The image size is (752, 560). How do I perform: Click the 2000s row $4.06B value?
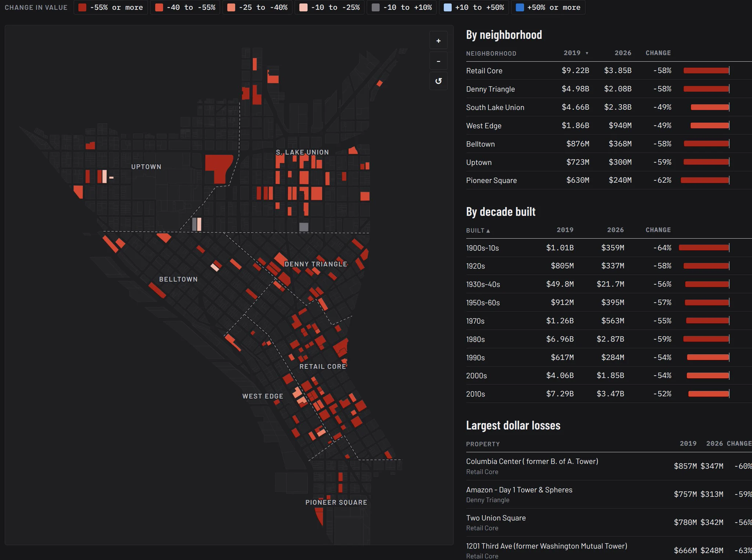560,376
